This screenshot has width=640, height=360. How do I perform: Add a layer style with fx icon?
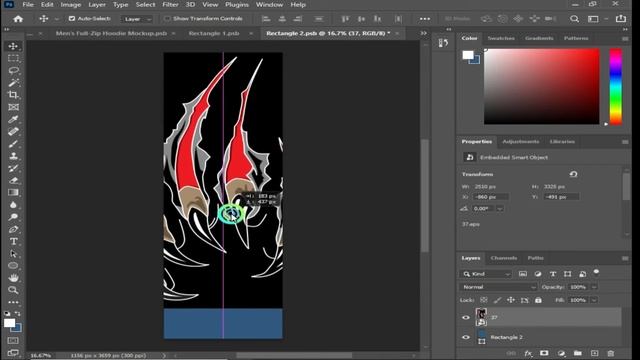(528, 353)
